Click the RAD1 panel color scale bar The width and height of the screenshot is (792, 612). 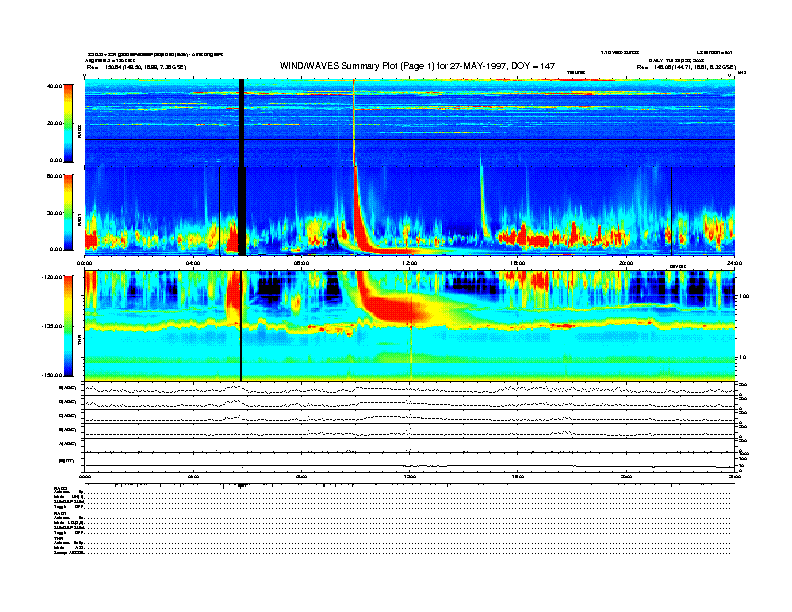click(68, 212)
